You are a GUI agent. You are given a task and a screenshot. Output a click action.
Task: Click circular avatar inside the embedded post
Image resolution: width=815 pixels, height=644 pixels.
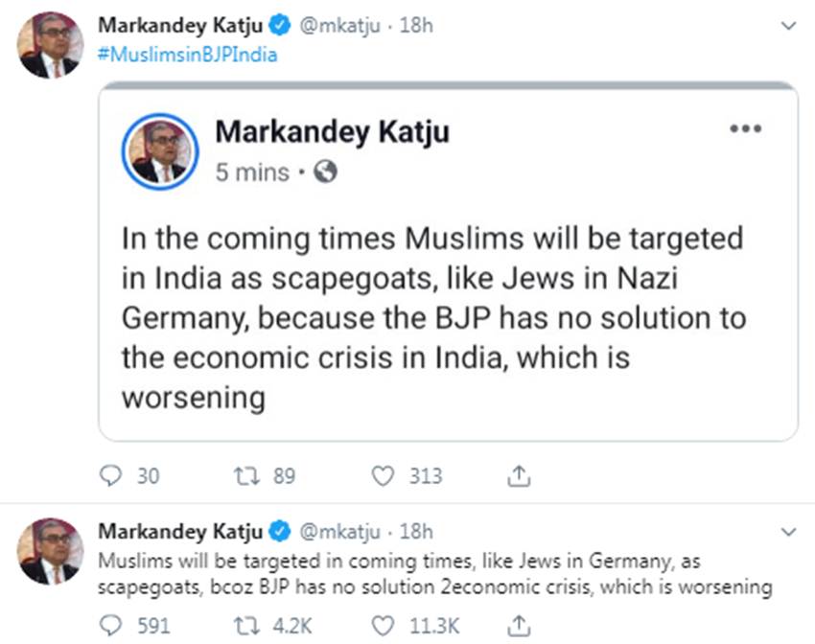point(159,152)
